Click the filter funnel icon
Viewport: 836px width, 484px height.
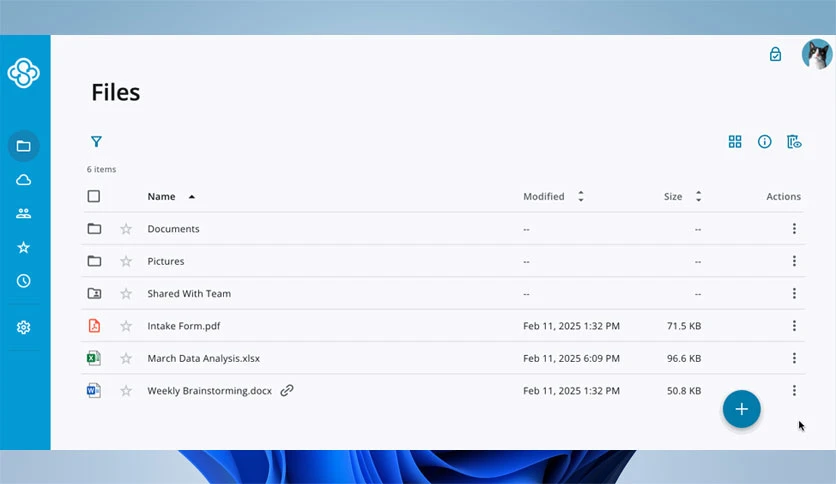[x=96, y=142]
